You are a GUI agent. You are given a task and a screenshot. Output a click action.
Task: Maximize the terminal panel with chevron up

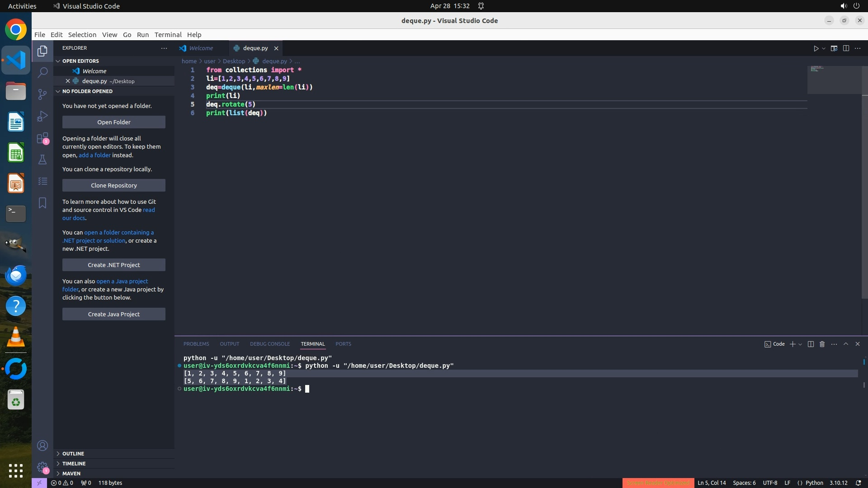(846, 344)
